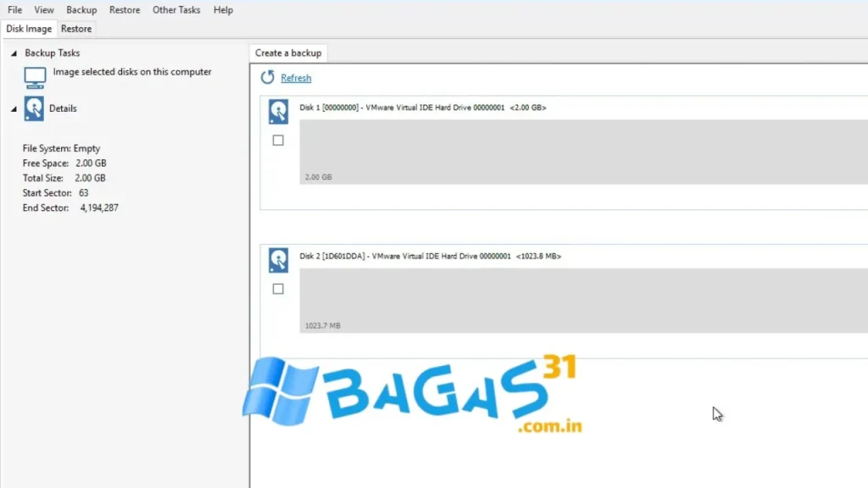Click the Refresh circular arrow icon
Viewport: 868px width, 488px height.
coord(267,77)
